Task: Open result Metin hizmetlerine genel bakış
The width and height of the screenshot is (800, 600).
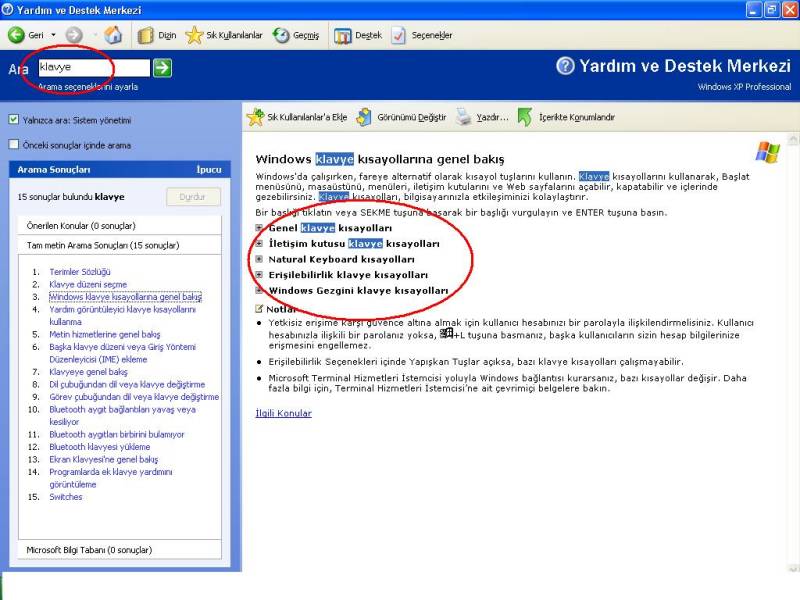Action: click(105, 334)
